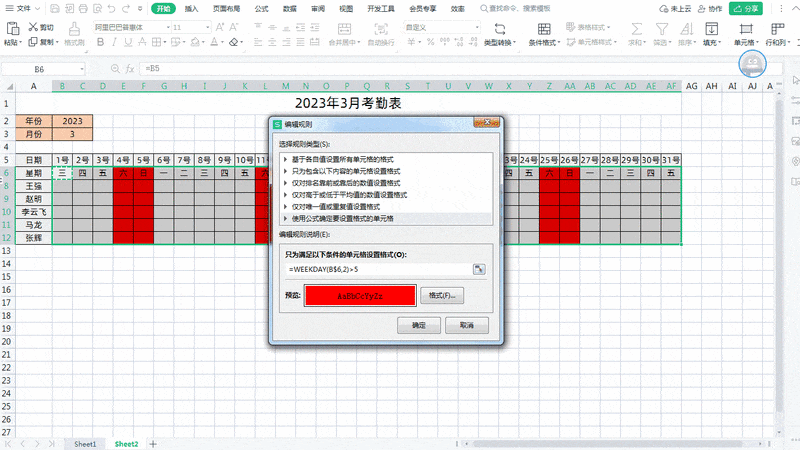800x450 pixels.
Task: Click the range selector icon beside the WEEKDAY formula
Action: point(479,269)
